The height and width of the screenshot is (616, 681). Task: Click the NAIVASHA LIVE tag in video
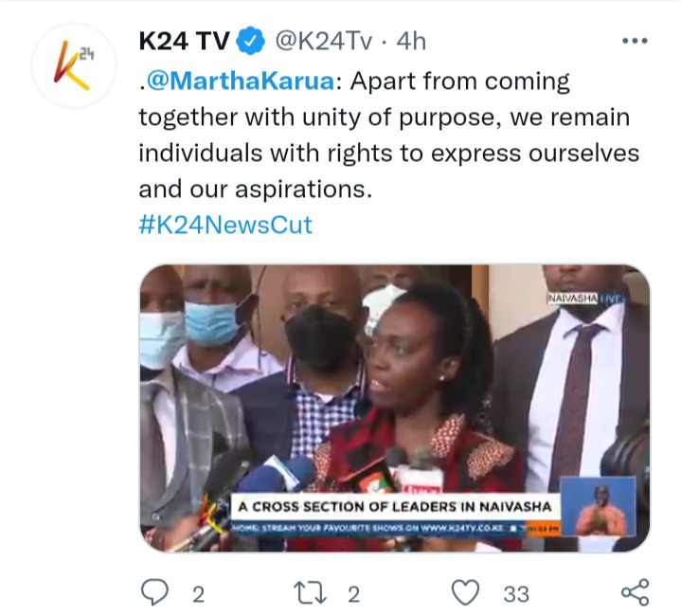coord(585,299)
